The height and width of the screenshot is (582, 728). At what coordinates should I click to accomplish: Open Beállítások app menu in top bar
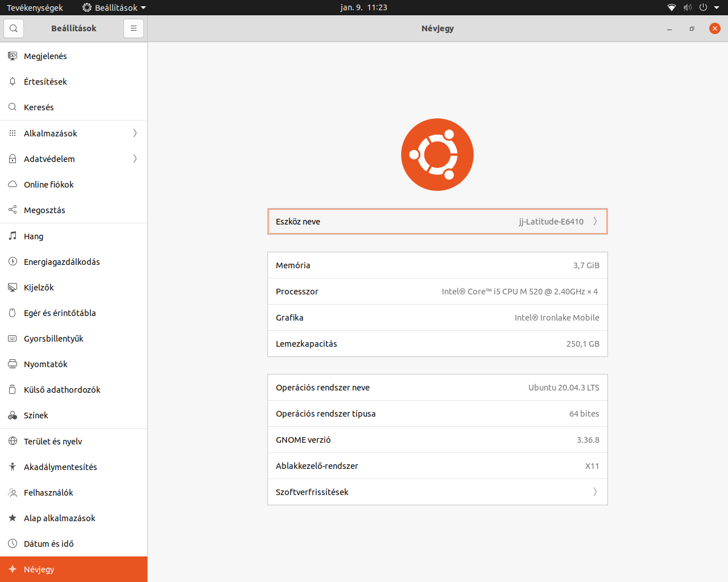114,7
